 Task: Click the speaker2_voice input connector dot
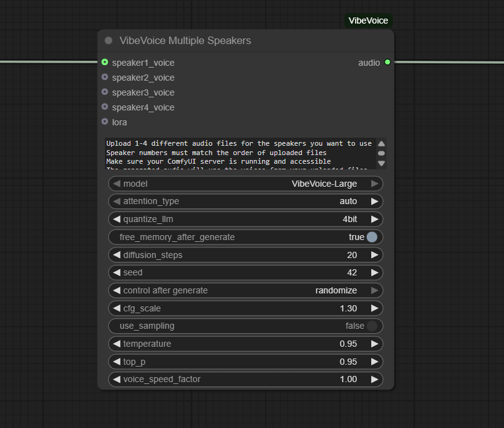[105, 78]
